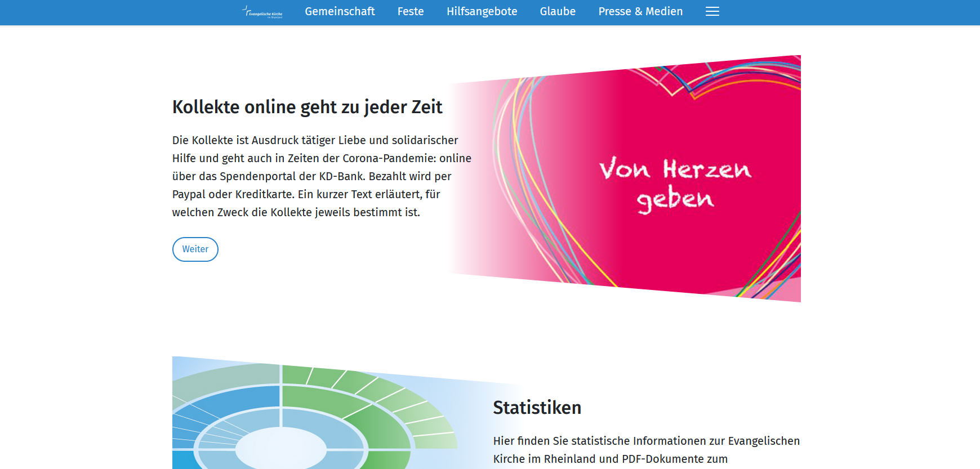980x469 pixels.
Task: Open Presse & Medien menu
Action: (x=640, y=11)
